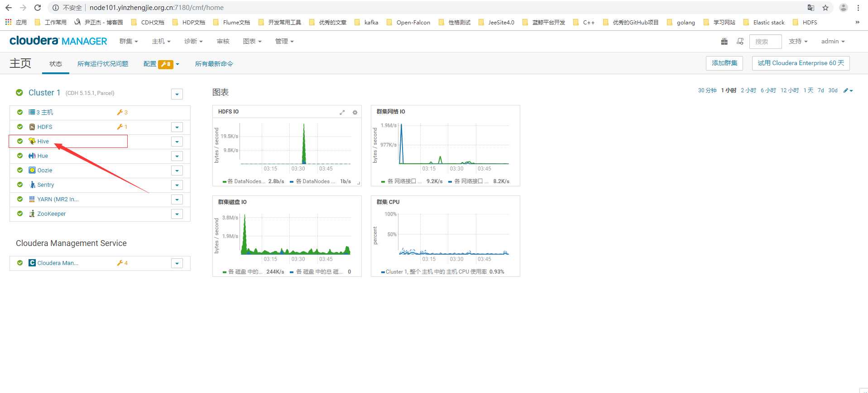Open the Oozie service actions dropdown

pyautogui.click(x=177, y=171)
